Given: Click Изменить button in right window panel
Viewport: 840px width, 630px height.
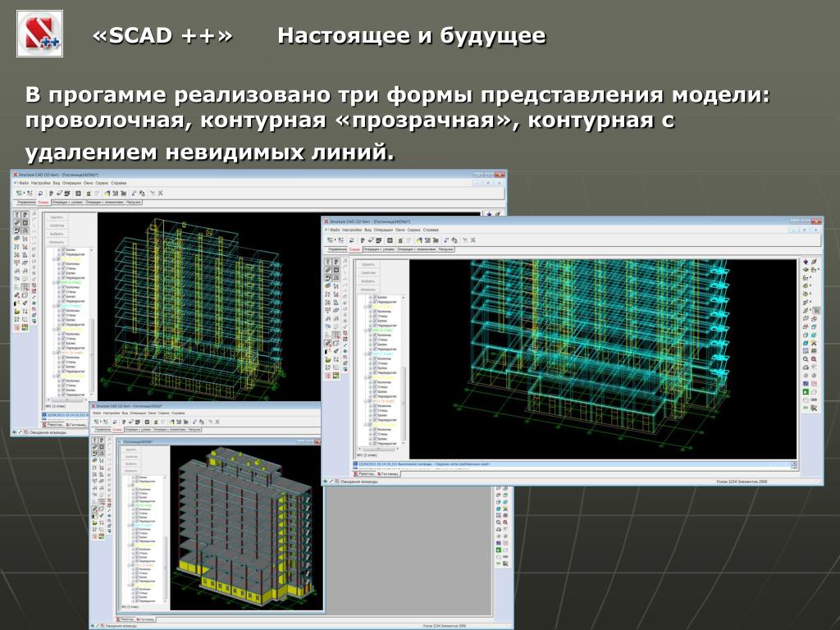Looking at the screenshot, I should [x=368, y=290].
